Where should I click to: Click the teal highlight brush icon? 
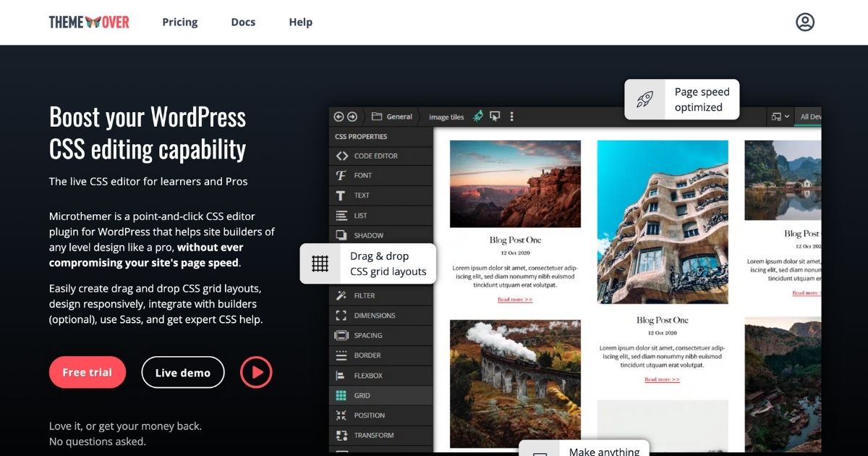pos(478,116)
